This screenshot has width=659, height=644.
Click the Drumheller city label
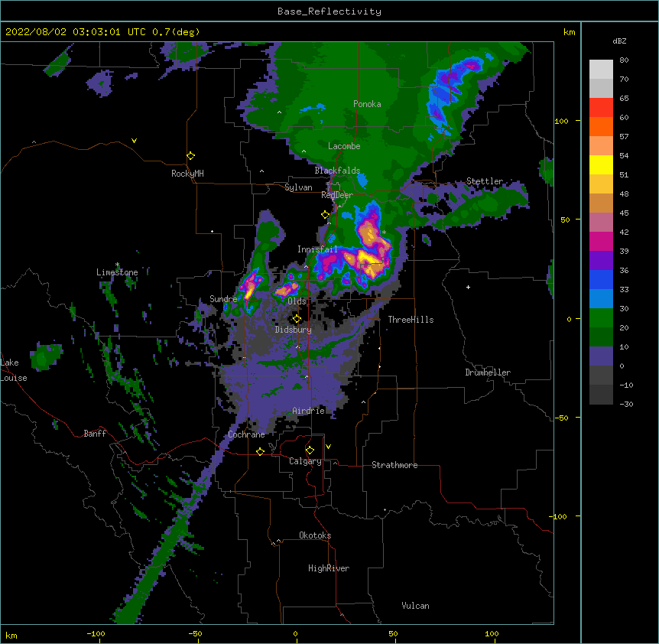[x=488, y=372]
